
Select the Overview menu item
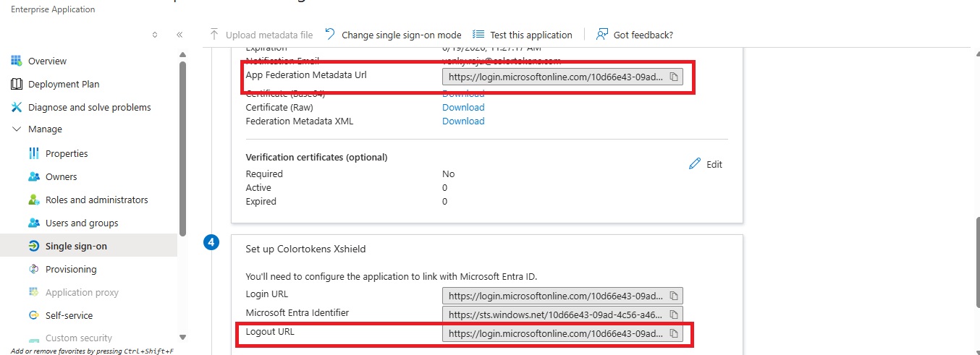[47, 61]
